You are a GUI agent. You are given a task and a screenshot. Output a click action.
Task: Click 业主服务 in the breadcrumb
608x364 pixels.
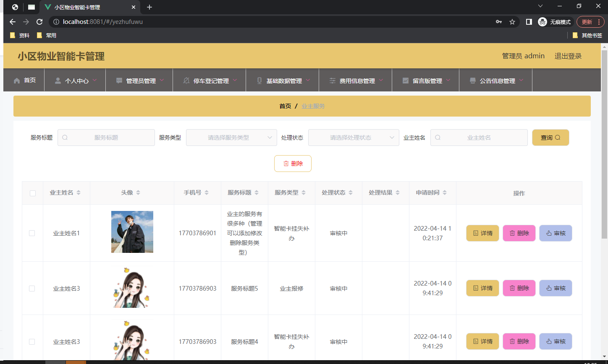pos(313,106)
